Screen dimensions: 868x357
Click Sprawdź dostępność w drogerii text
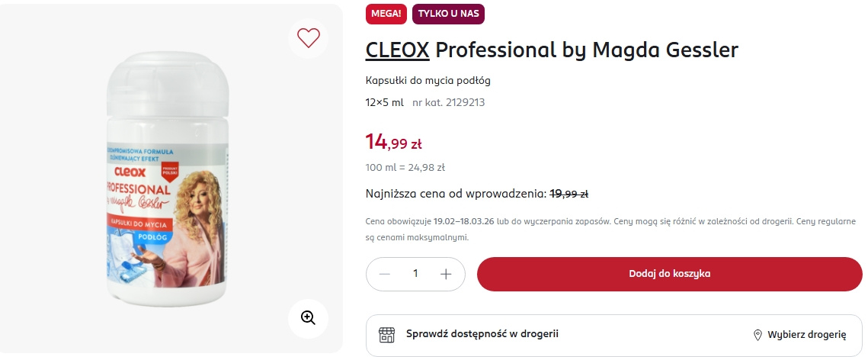tap(482, 334)
